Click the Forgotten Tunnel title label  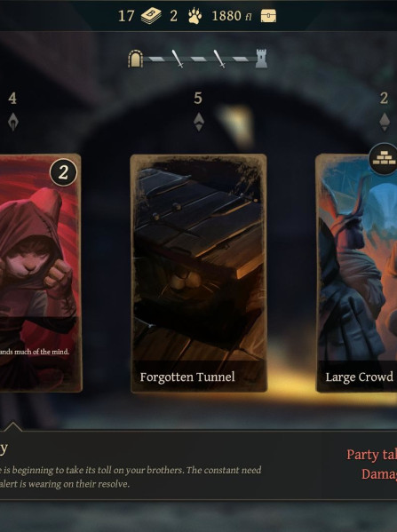point(187,377)
